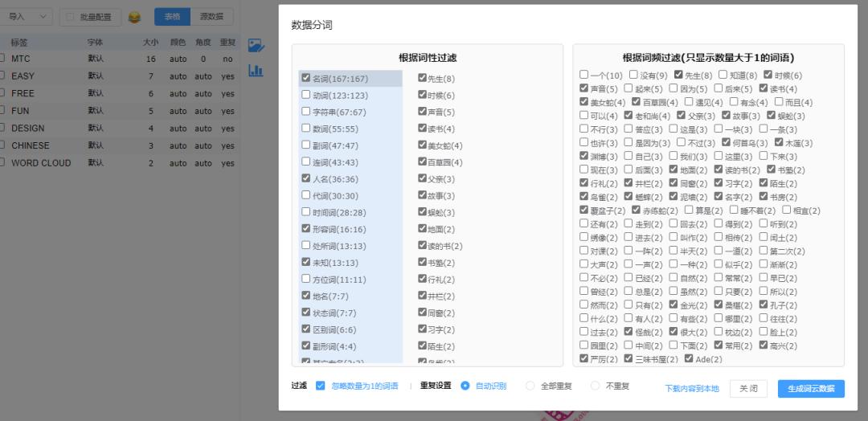Image resolution: width=868 pixels, height=421 pixels.
Task: Click the WORD CLOUD label cell
Action: coord(41,163)
